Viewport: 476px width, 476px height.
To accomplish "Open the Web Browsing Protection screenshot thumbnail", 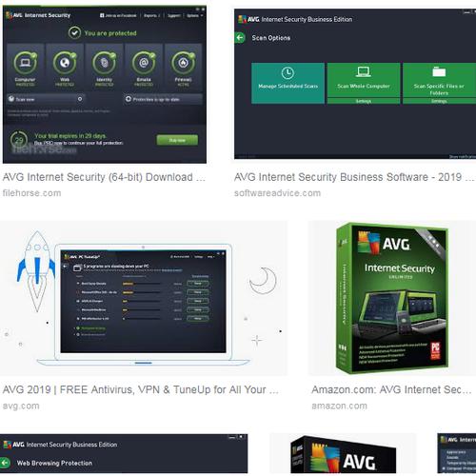I will [x=124, y=454].
